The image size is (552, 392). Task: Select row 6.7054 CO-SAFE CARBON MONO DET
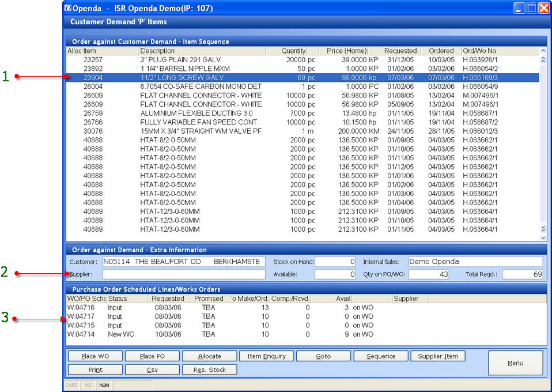tap(303, 86)
